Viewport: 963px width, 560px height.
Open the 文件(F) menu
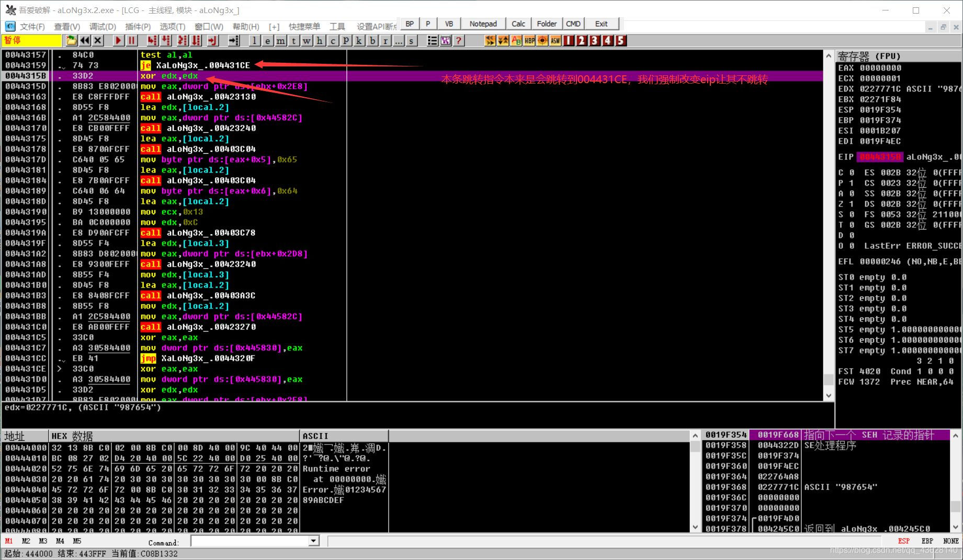coord(32,26)
